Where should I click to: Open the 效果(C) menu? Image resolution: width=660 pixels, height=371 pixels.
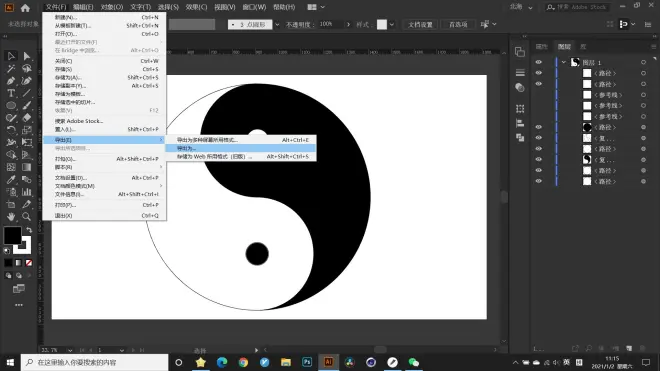tap(196, 7)
